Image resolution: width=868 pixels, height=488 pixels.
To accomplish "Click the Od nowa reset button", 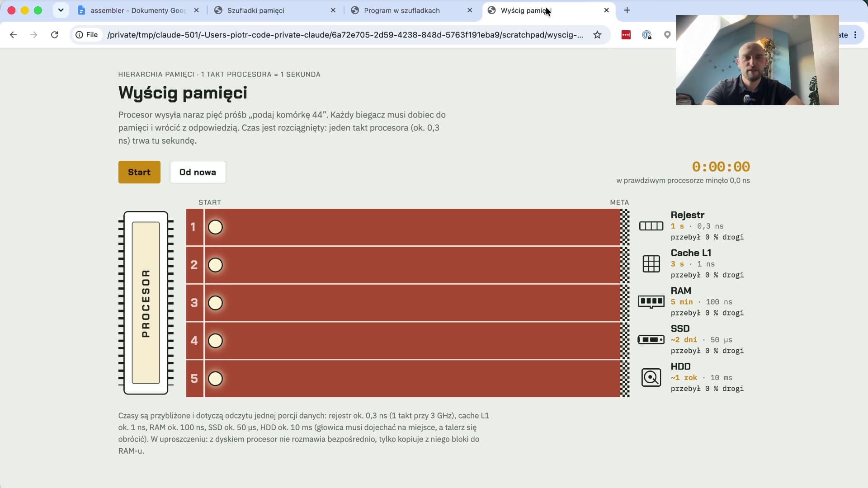I will coord(198,172).
